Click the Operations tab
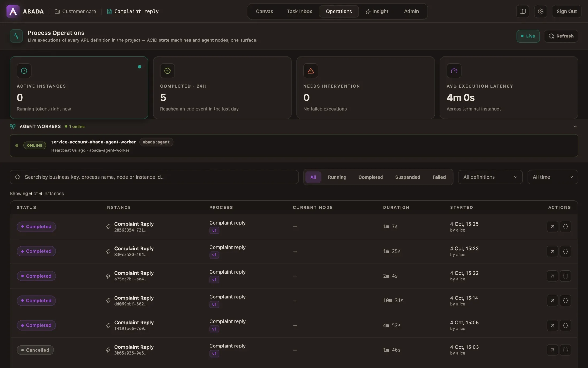Screen dimensions: 588x368 (339, 12)
